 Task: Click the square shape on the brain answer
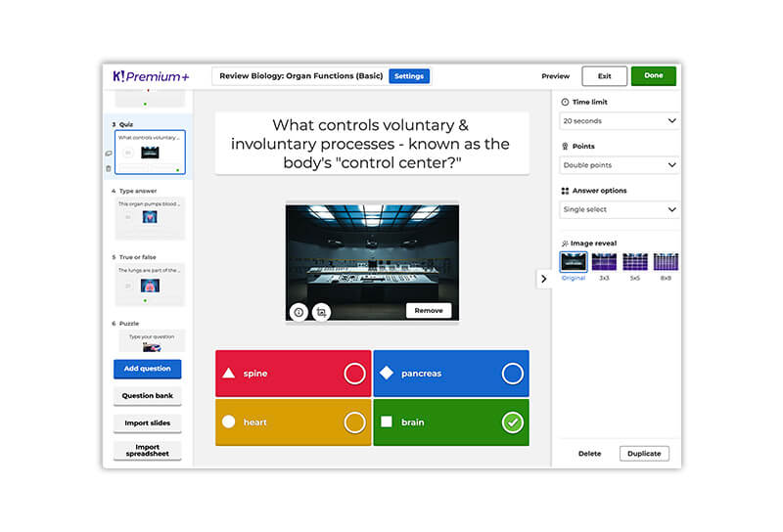[387, 421]
